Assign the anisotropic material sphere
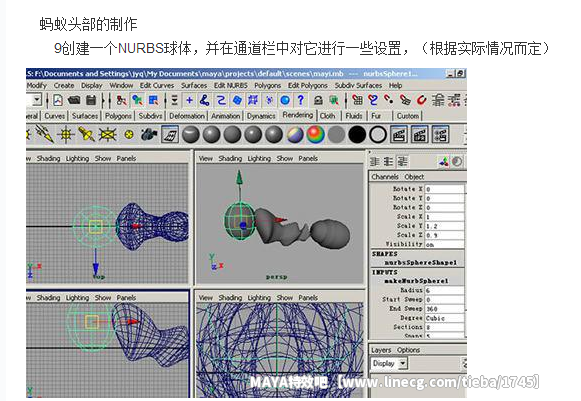Screen dimensions: 581x401 [191, 135]
